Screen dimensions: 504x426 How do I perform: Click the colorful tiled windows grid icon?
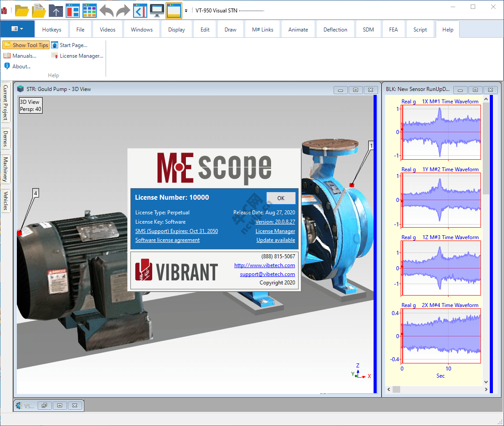pyautogui.click(x=89, y=11)
